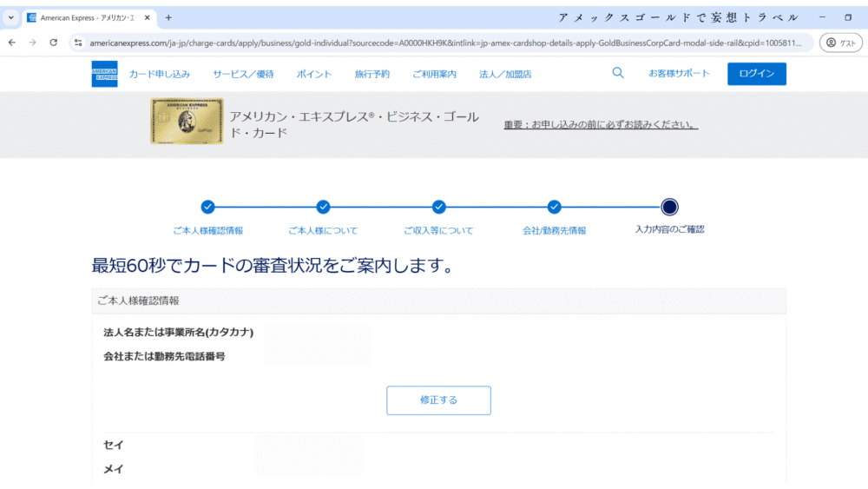This screenshot has width=868, height=489.
Task: Click the browser forward arrow
Action: click(x=32, y=43)
